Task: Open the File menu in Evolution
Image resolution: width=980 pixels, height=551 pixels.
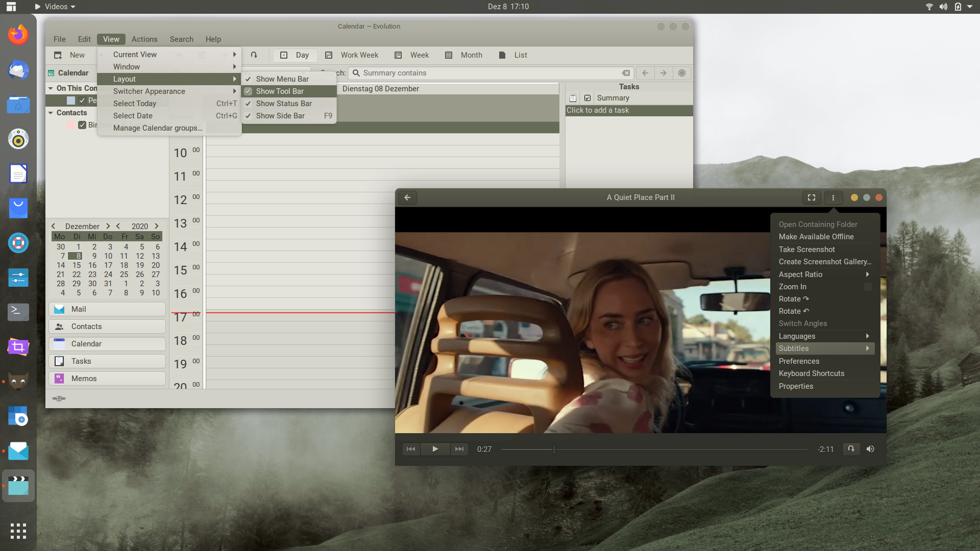Action: point(60,39)
